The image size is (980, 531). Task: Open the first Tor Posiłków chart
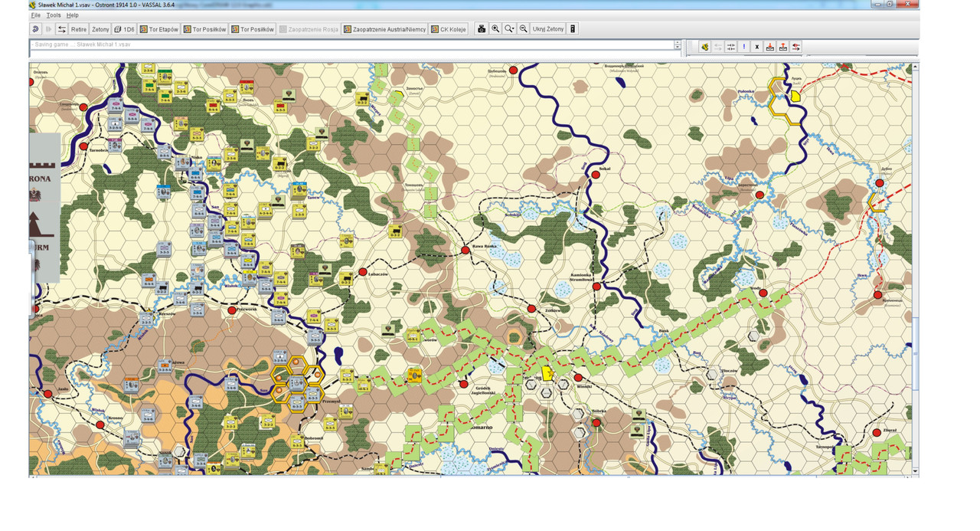tap(204, 29)
